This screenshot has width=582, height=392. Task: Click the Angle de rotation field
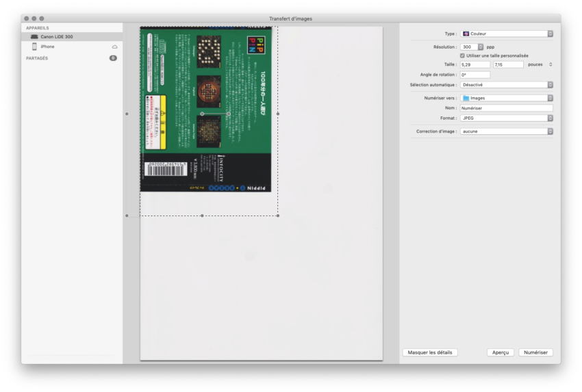[x=475, y=75]
